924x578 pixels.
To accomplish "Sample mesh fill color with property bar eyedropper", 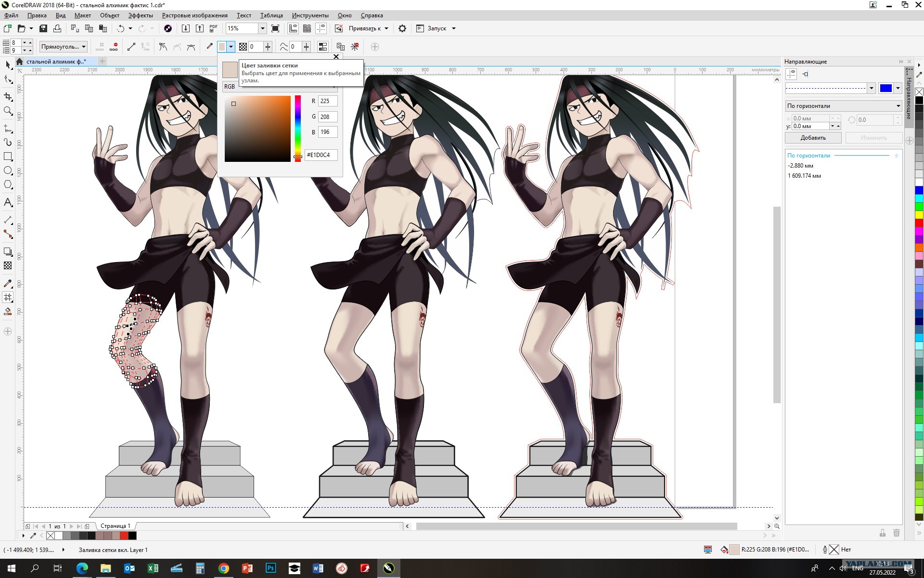I will [209, 47].
